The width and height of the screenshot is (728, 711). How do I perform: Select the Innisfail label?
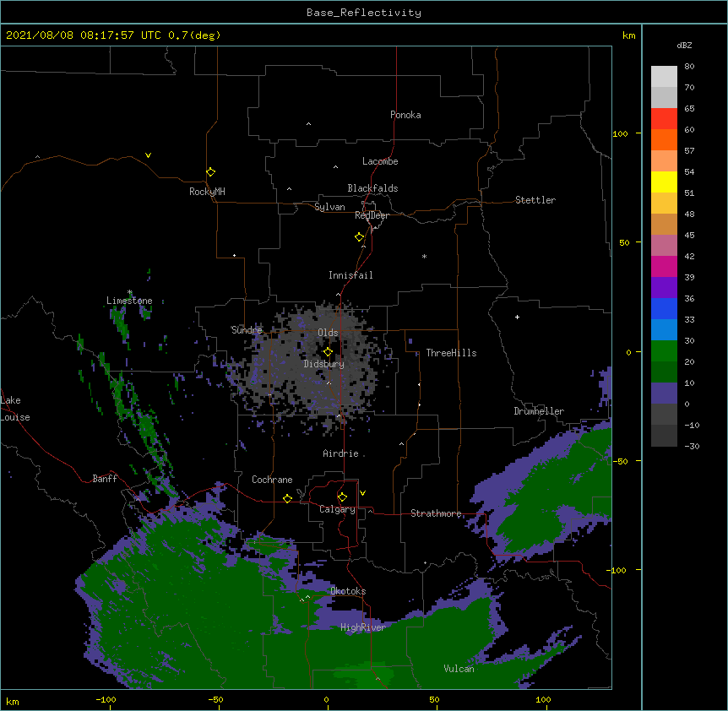pos(350,275)
